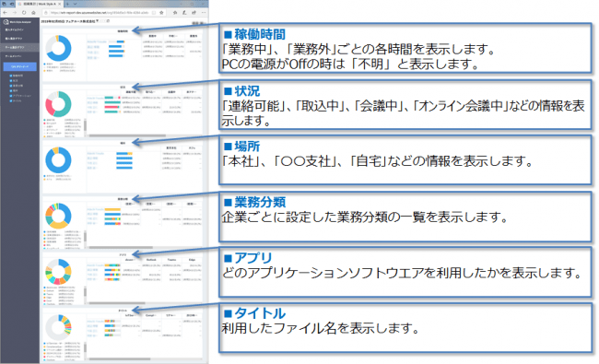Click the tabs you've set aside icon
This screenshot has height=364, width=599.
tap(4, 4)
